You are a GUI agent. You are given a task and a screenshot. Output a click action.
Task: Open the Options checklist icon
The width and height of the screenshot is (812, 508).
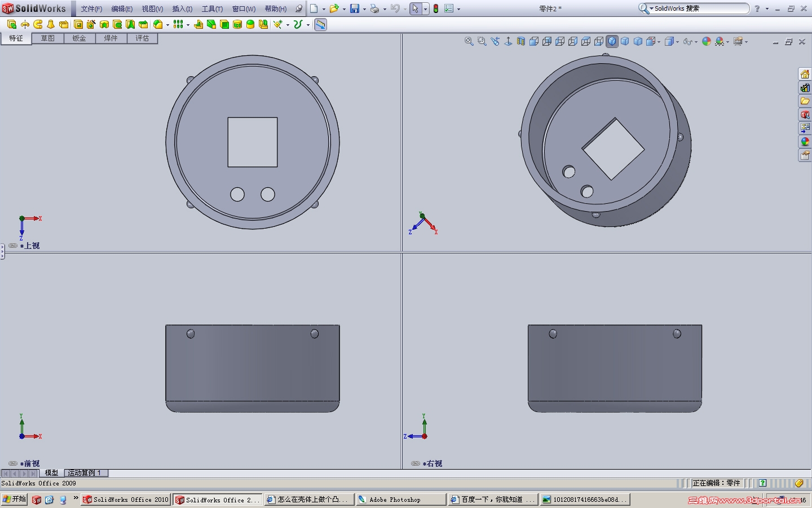(449, 8)
